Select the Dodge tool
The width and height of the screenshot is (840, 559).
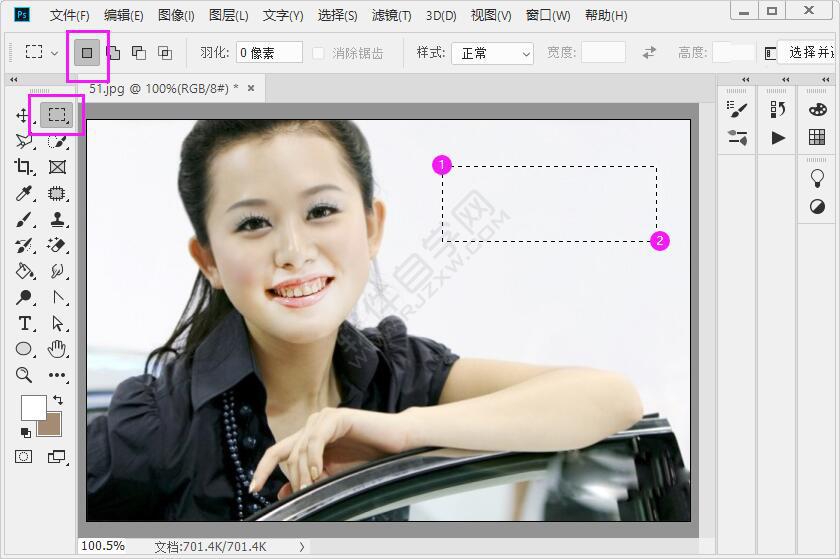(24, 297)
